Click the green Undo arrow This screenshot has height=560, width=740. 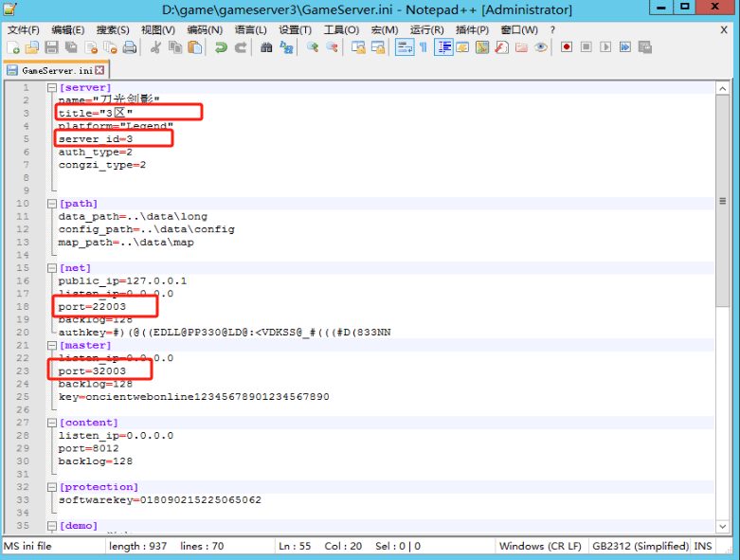[x=221, y=47]
